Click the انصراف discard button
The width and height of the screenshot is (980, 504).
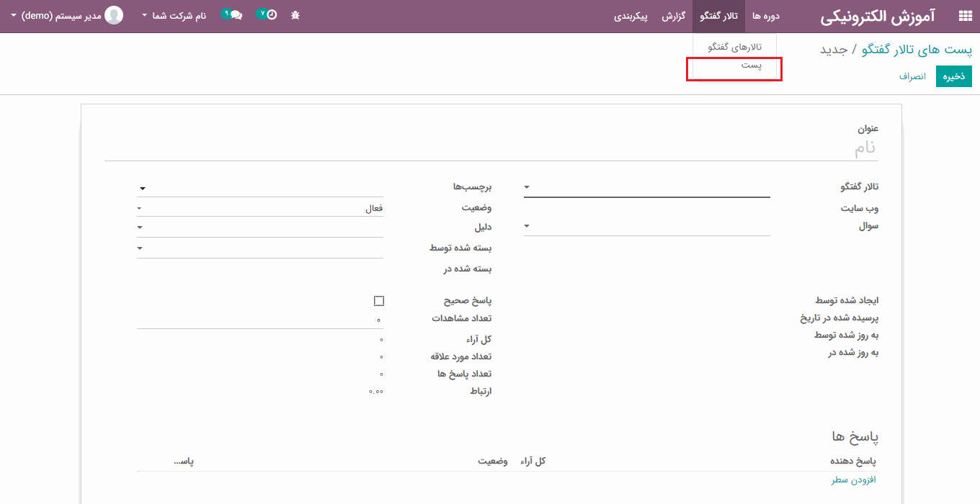pyautogui.click(x=912, y=76)
